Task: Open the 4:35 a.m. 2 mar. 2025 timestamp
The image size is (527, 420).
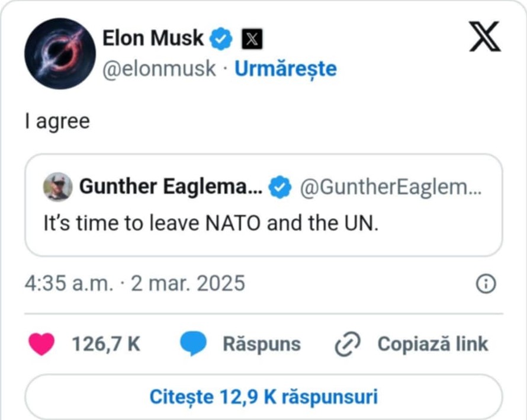Action: coord(134,283)
